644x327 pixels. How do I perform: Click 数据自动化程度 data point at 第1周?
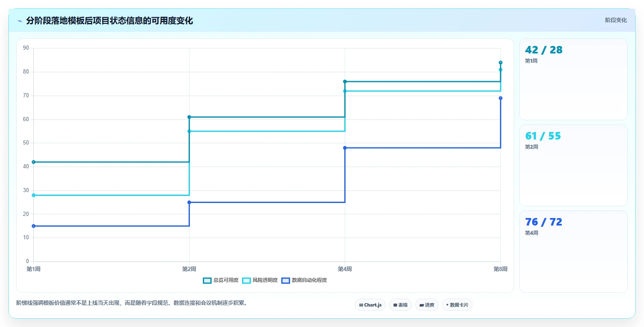34,226
